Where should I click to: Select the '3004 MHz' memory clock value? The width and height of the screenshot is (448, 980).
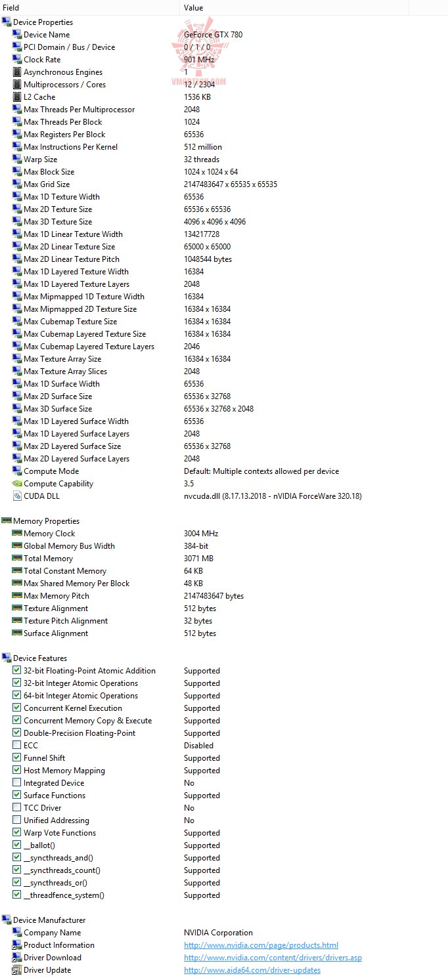[201, 534]
